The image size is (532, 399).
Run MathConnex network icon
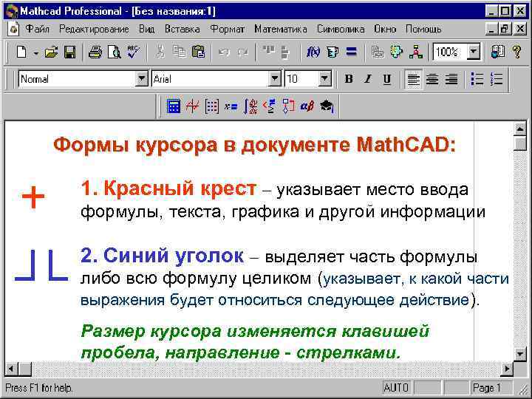tap(415, 52)
